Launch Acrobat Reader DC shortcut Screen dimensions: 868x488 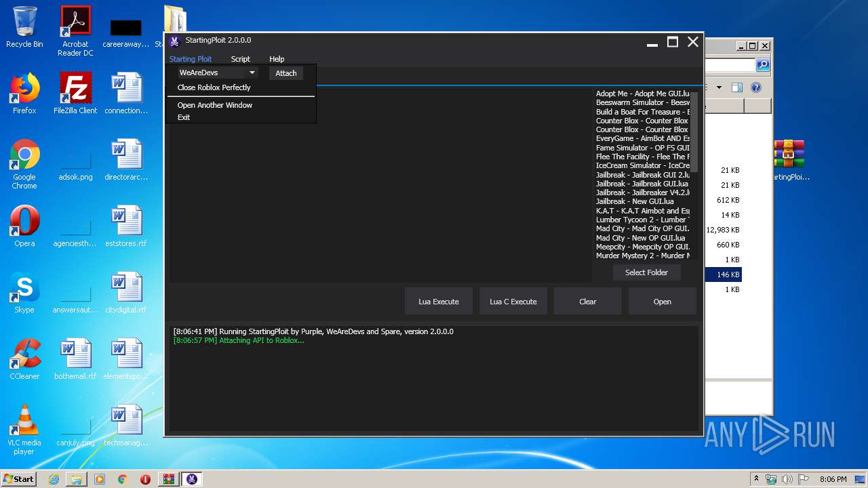coord(75,31)
